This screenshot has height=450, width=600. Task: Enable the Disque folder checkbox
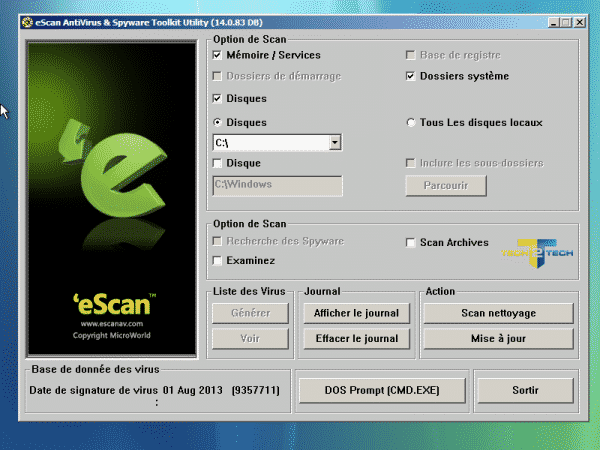(x=217, y=163)
